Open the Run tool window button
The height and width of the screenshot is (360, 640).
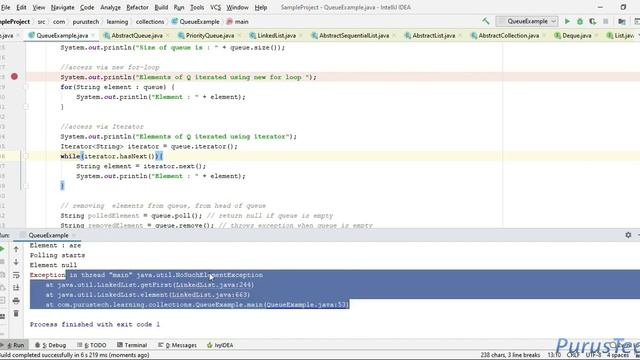tap(13, 345)
